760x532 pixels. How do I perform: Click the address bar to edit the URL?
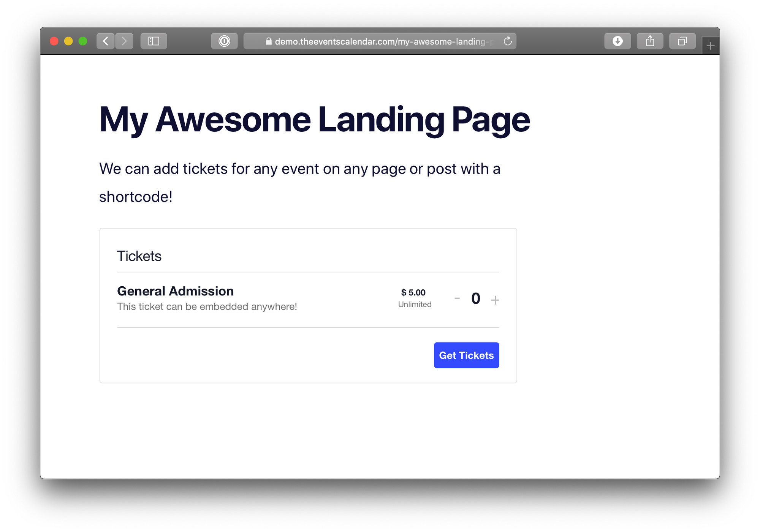pyautogui.click(x=380, y=42)
